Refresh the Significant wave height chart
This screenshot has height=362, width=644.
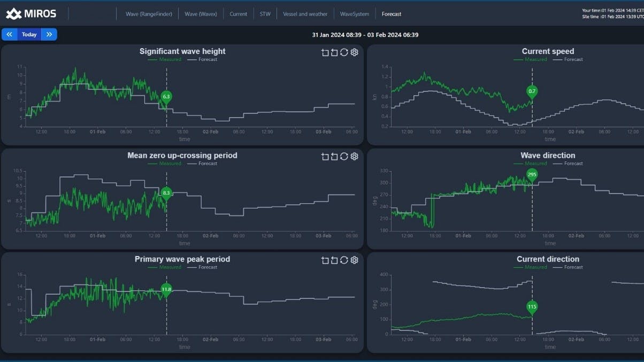[x=344, y=52]
